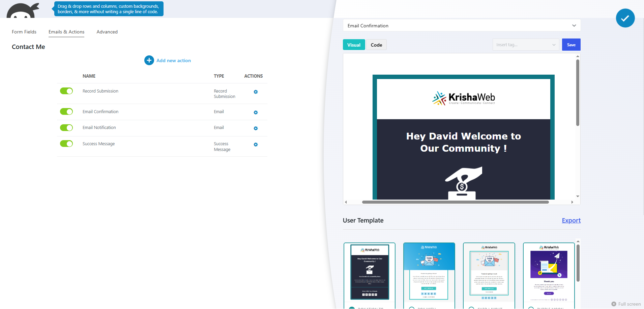Switch editor to Code mode
The height and width of the screenshot is (309, 644).
(x=376, y=45)
